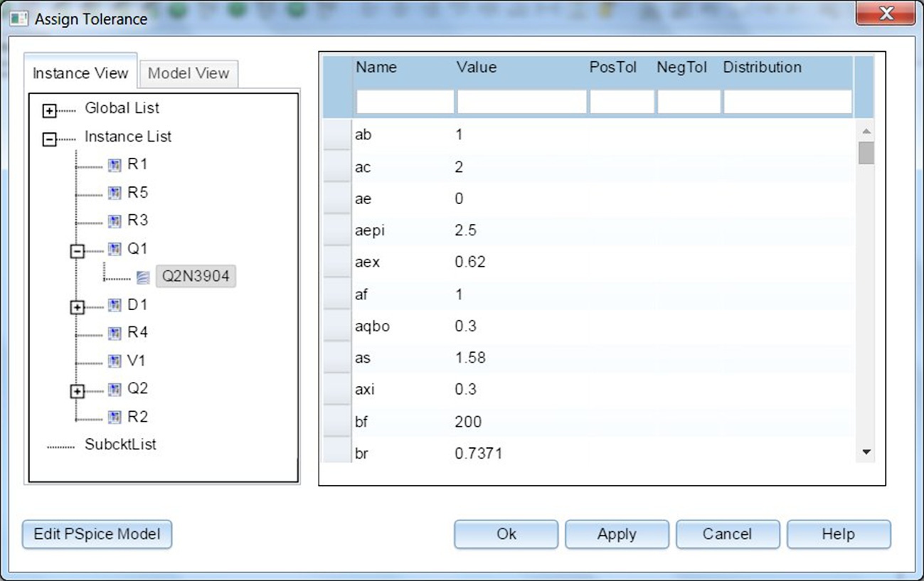Screen dimensions: 924x581
Task: Click the Edit PSpice Model button
Action: pos(97,534)
